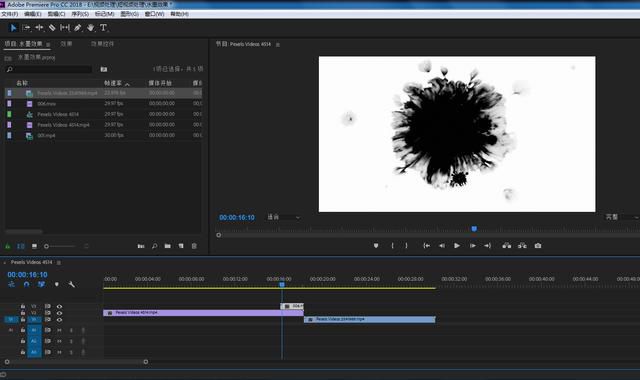
Task: Toggle V1 track output eye
Action: tap(60, 320)
